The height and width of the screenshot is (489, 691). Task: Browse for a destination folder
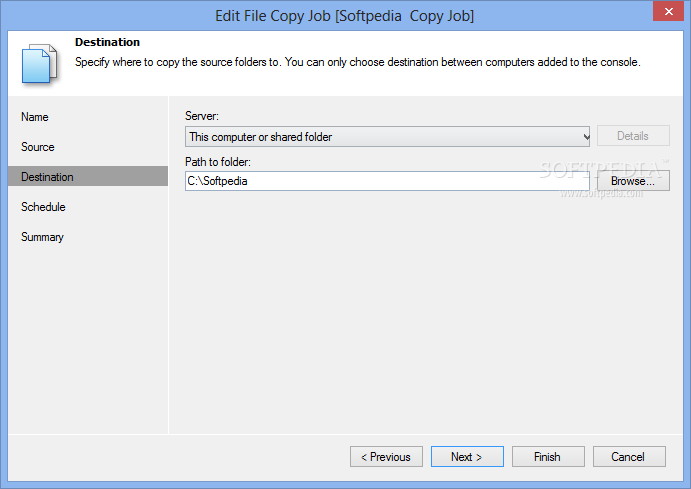(x=633, y=181)
